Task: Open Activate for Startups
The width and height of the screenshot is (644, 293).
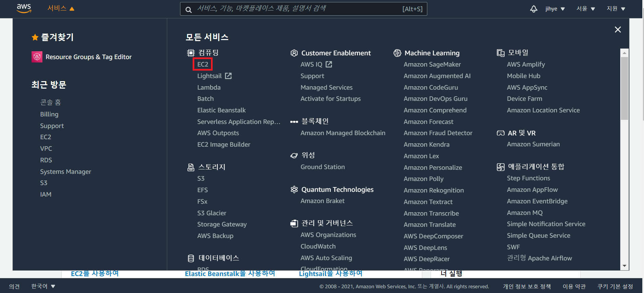Action: (x=331, y=98)
